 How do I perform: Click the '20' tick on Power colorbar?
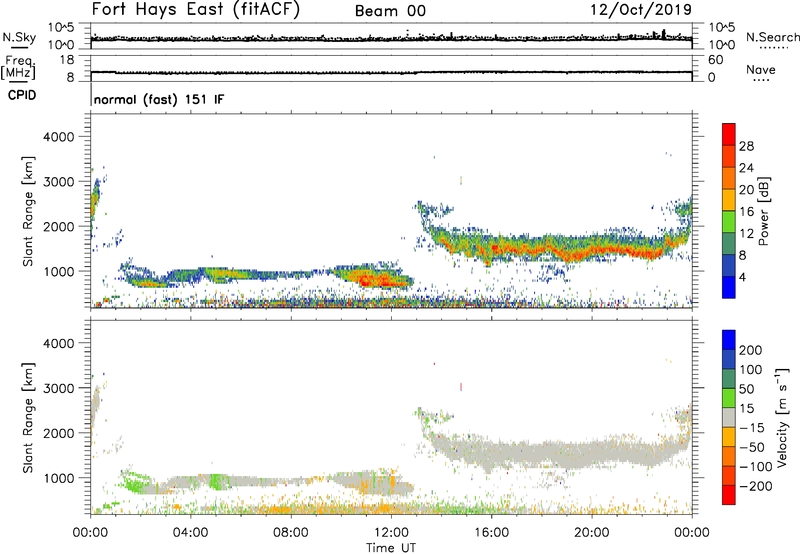(746, 190)
